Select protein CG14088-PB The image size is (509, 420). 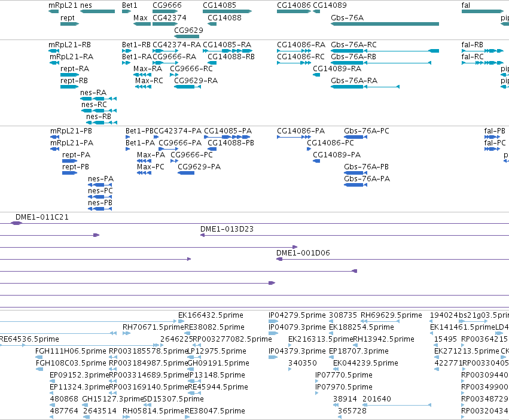tap(212, 149)
